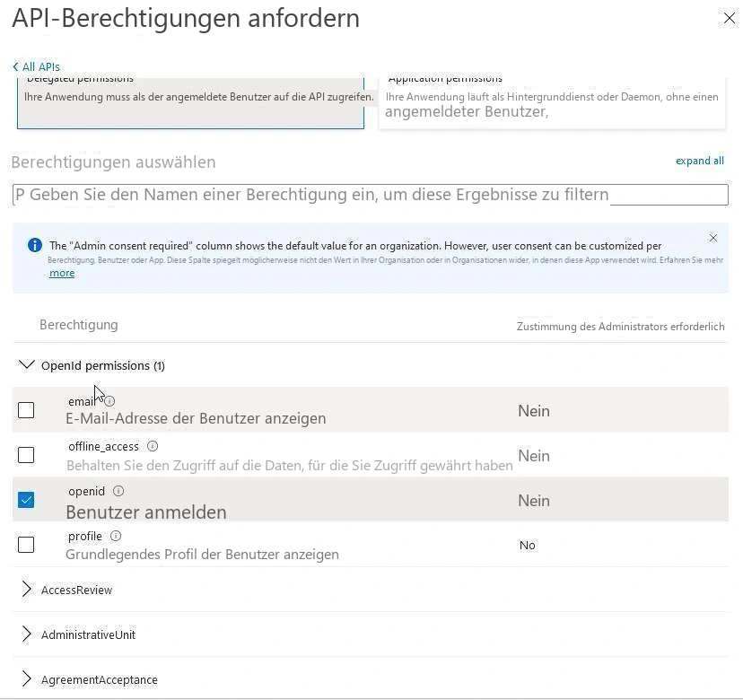Show info tooltip icon next to openid
Viewport: 743px width, 700px height.
point(118,491)
